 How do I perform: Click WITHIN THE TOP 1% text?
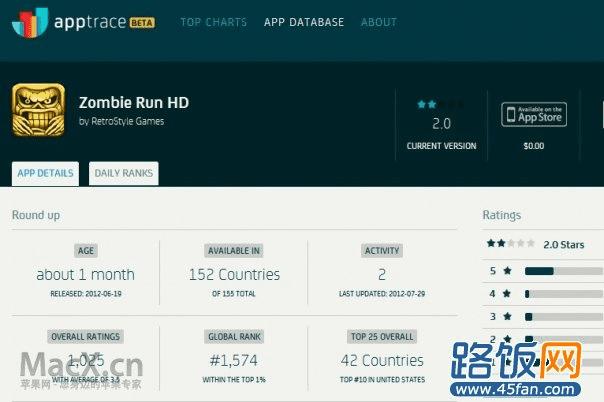234,380
